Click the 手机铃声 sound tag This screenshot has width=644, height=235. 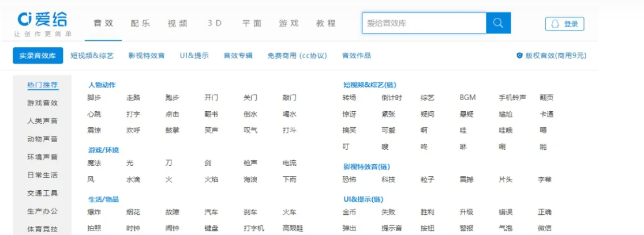512,97
